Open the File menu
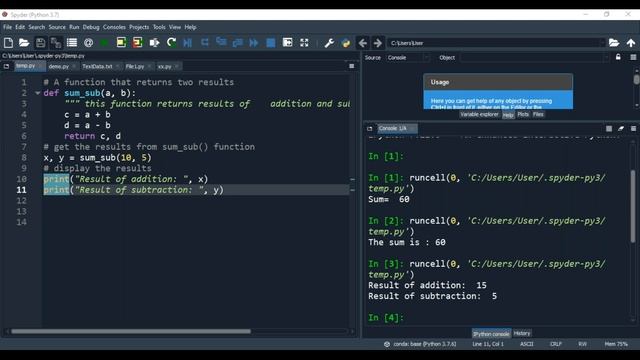Image resolution: width=640 pixels, height=360 pixels. 8,27
